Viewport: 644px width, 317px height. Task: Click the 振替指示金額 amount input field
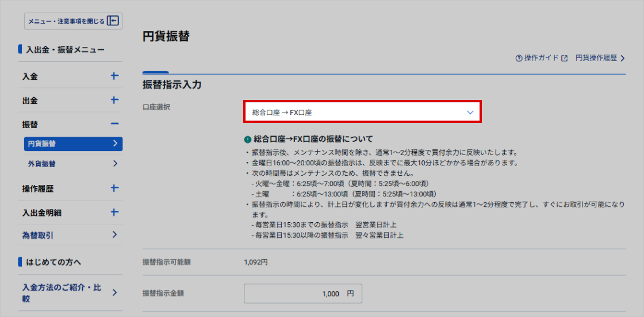pyautogui.click(x=303, y=293)
